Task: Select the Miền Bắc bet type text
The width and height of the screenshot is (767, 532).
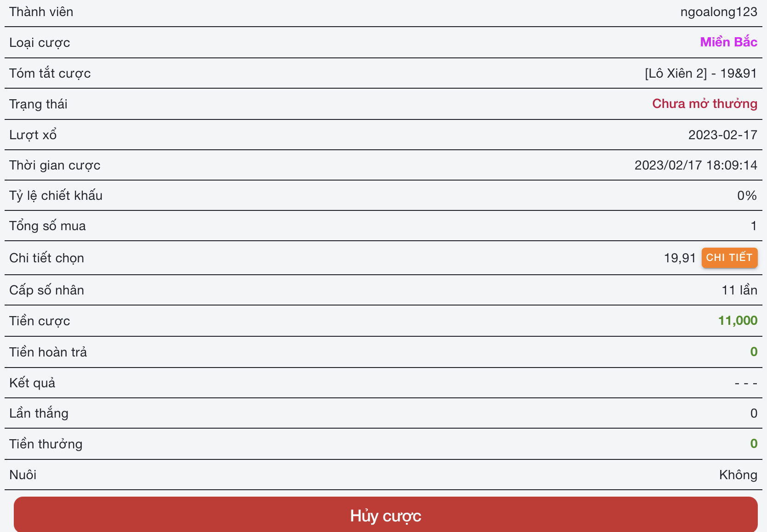Action: [x=728, y=42]
